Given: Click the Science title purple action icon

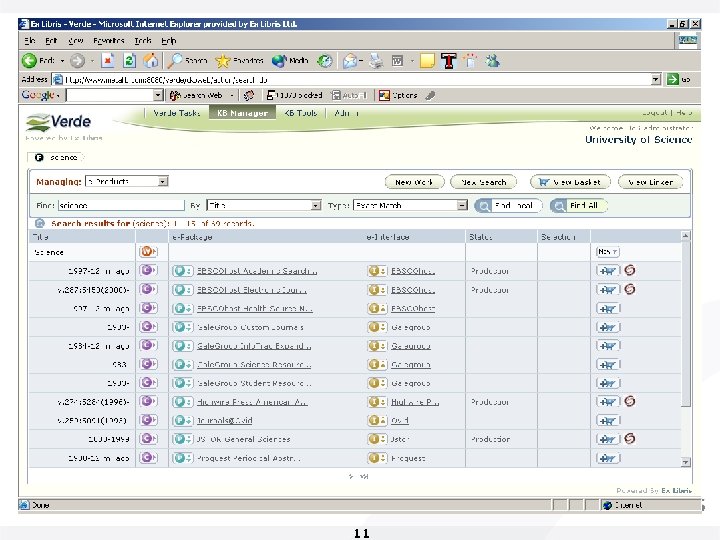Looking at the screenshot, I should tap(148, 251).
